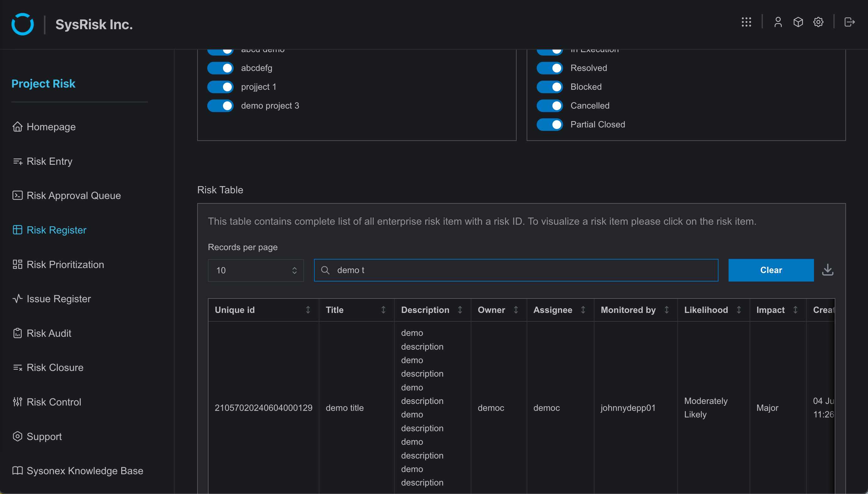The width and height of the screenshot is (868, 494).
Task: Navigate to Risk Entry module
Action: (50, 161)
